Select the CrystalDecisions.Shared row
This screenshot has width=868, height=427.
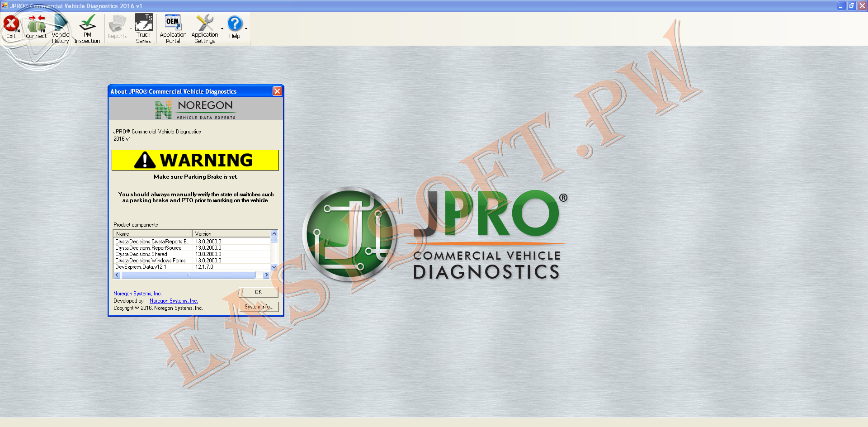tap(192, 254)
